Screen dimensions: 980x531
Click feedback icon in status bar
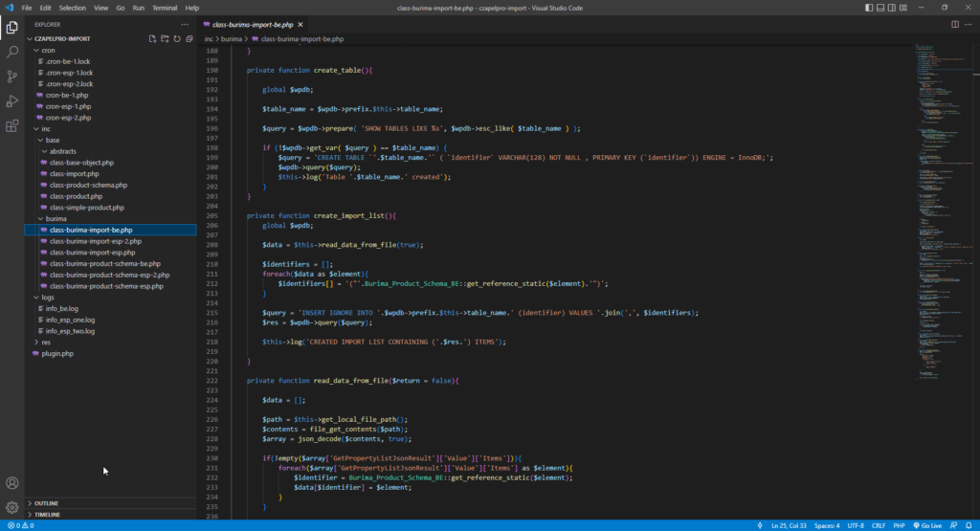pos(954,525)
